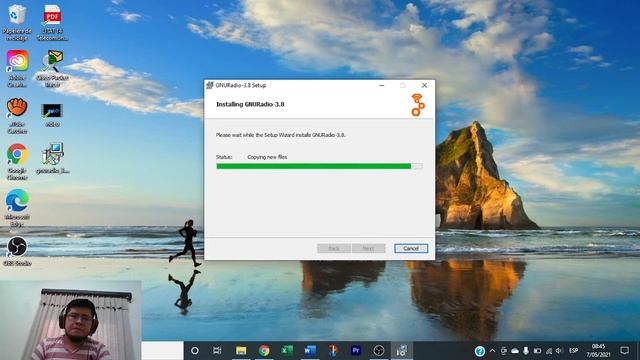The width and height of the screenshot is (640, 360).
Task: Open Word from the taskbar
Action: pyautogui.click(x=310, y=351)
